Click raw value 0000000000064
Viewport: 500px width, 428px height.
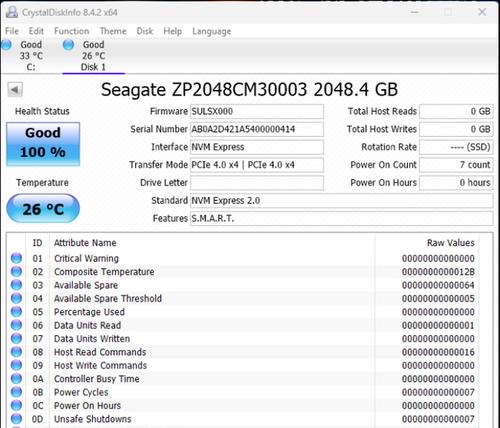(x=438, y=285)
